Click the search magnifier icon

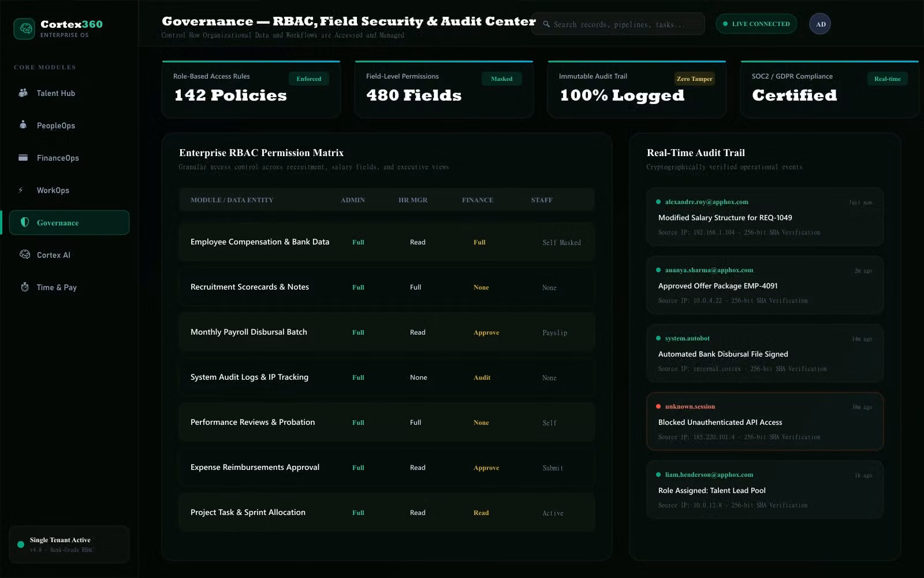[546, 24]
